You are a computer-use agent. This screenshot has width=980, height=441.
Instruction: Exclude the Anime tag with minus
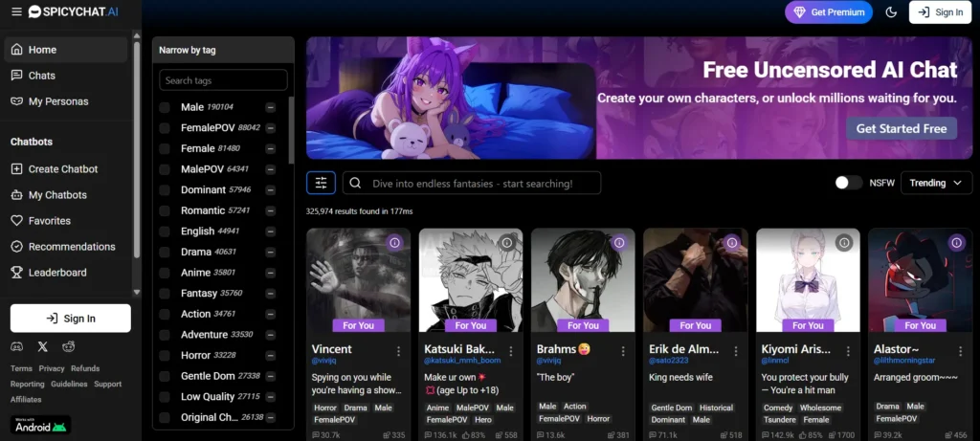click(x=271, y=273)
